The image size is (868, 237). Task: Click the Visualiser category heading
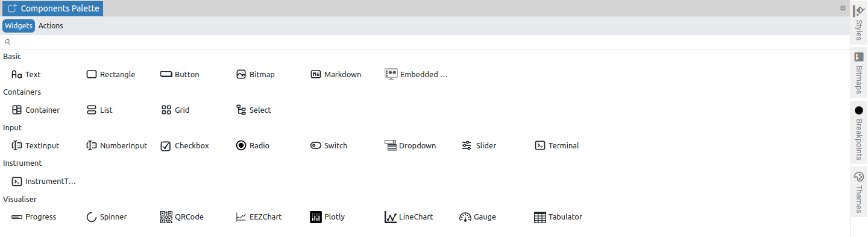click(x=20, y=199)
